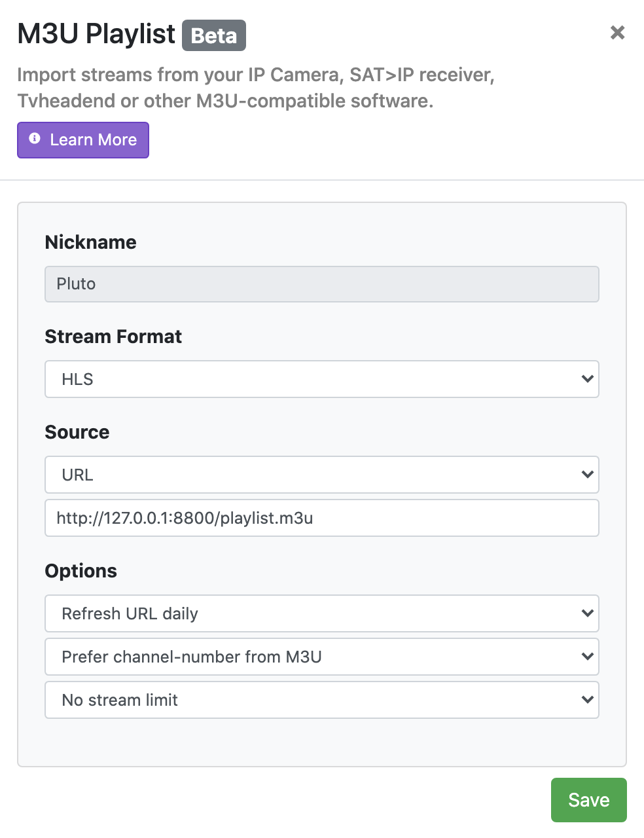Click the chevron arrow on Source dropdown

coord(587,475)
